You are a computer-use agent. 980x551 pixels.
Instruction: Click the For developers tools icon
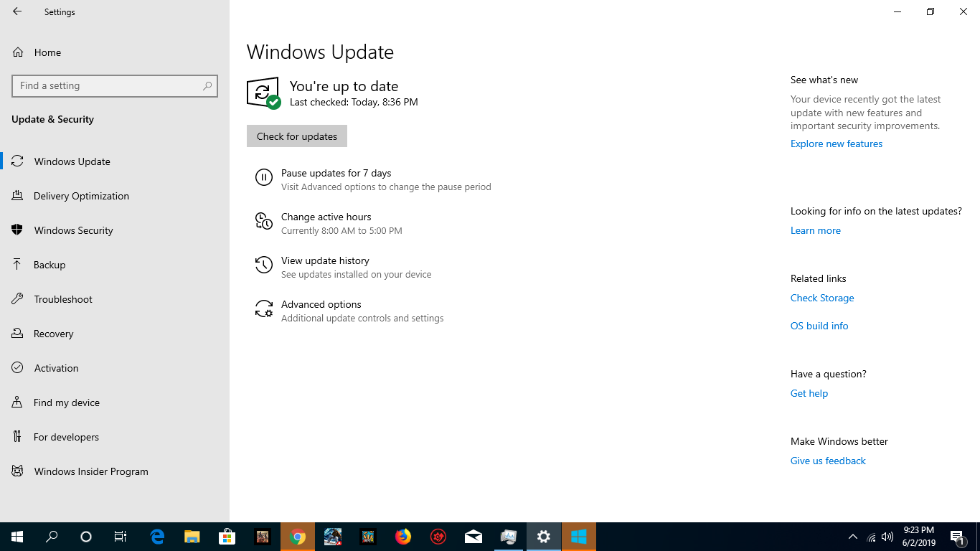click(x=18, y=437)
